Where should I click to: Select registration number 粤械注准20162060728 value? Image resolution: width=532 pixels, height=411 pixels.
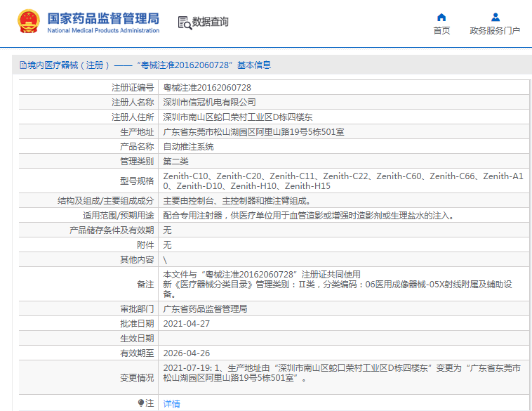207,88
